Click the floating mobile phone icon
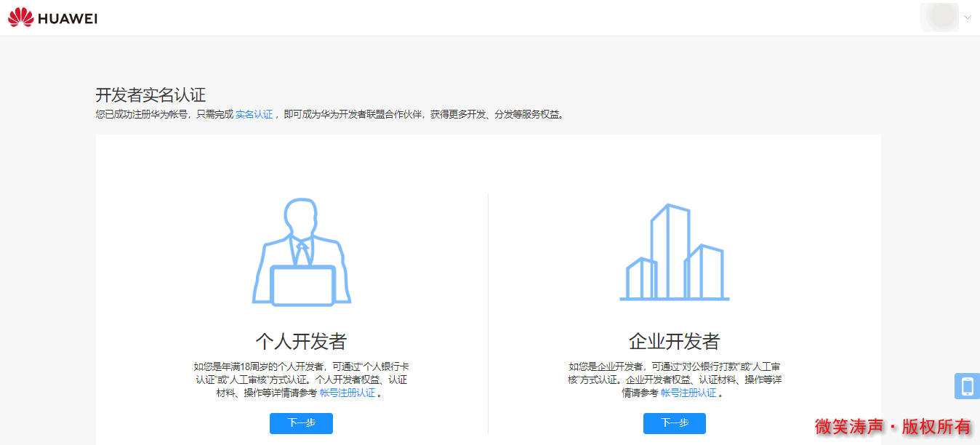Screen dimensions: 980x445 click(967, 386)
